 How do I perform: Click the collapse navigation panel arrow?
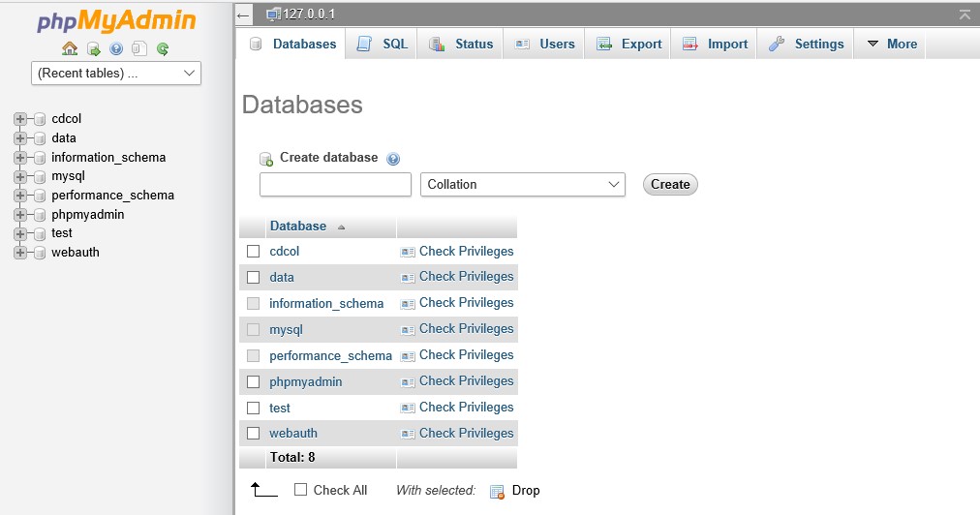coord(244,15)
